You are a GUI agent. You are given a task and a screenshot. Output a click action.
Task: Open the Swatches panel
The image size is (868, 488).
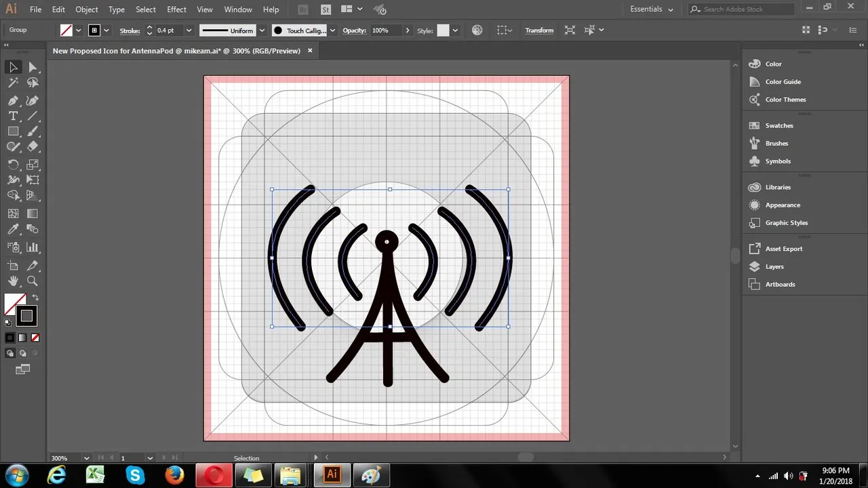point(779,125)
